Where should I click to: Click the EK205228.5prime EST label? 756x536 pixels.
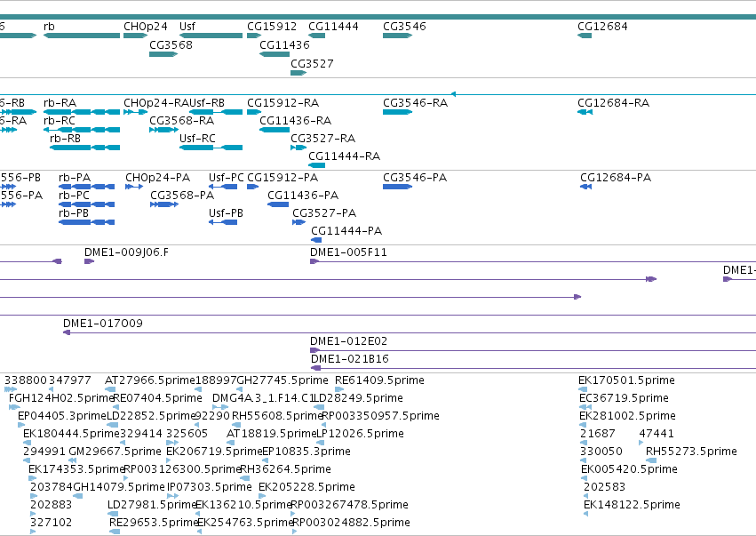click(x=306, y=487)
